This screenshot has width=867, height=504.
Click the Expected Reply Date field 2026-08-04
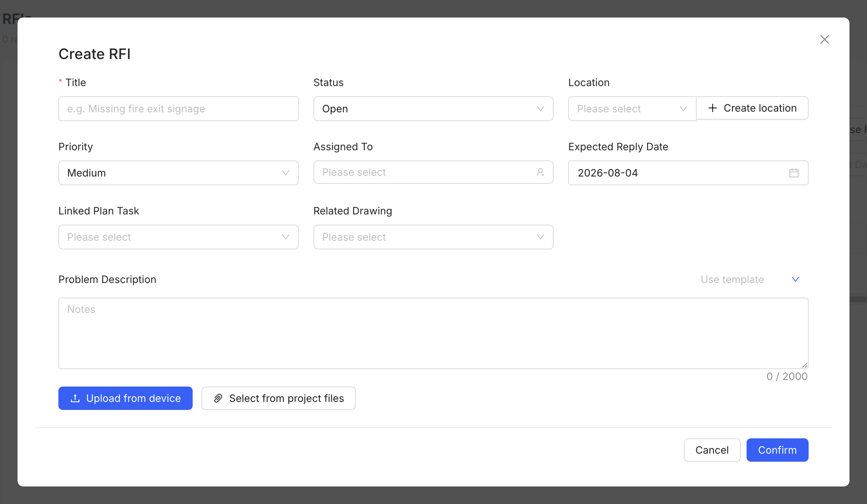click(x=688, y=173)
